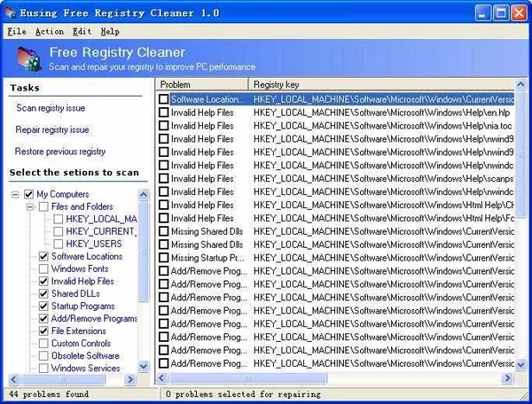532x404 pixels.
Task: Uncheck the section Add/Remove Programs
Action: point(43,319)
